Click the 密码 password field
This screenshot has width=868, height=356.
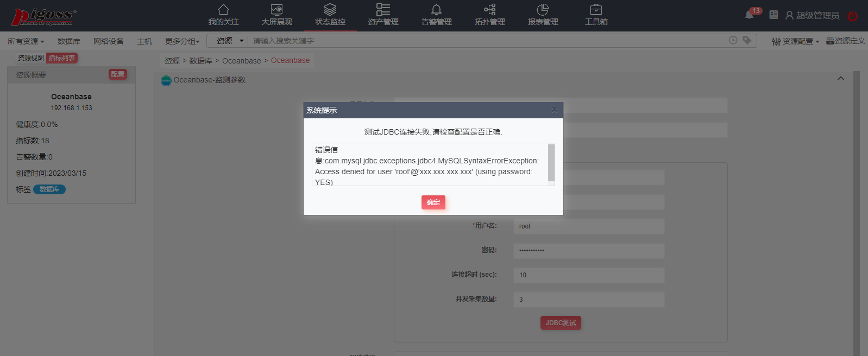(589, 251)
